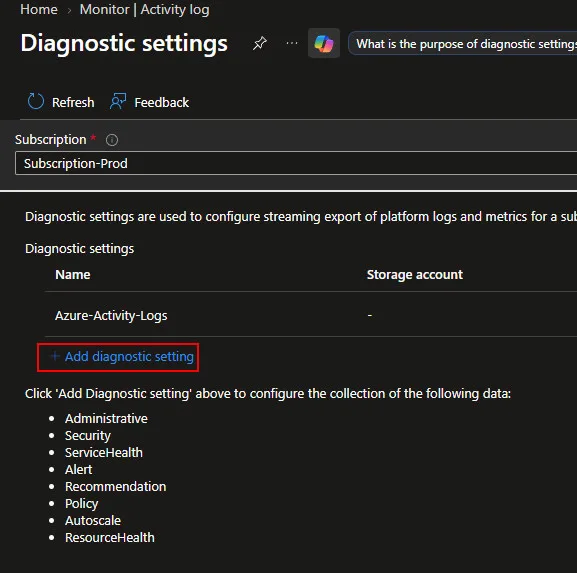577x573 pixels.
Task: Open the Copilot icon button
Action: (x=324, y=43)
